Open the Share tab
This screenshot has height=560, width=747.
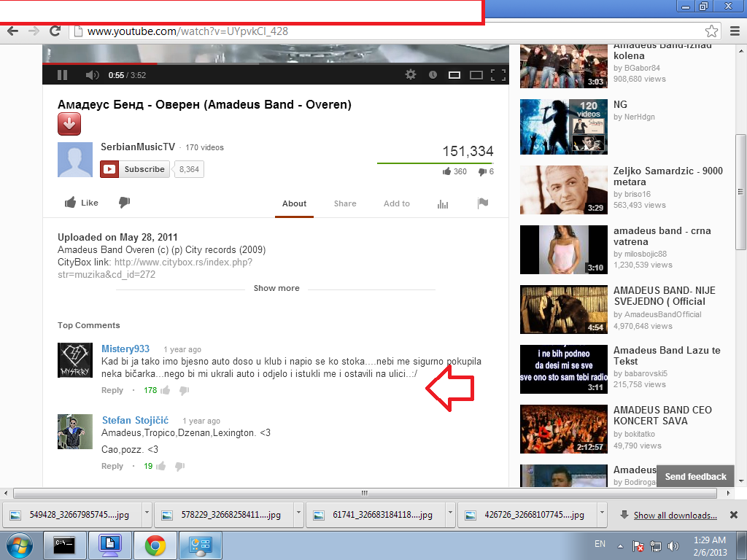(x=345, y=204)
